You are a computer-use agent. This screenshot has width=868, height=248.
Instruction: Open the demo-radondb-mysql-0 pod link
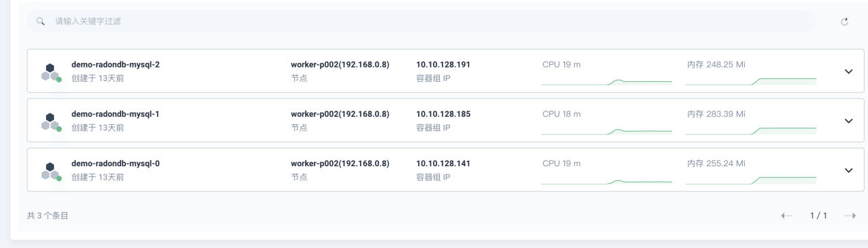(116, 164)
